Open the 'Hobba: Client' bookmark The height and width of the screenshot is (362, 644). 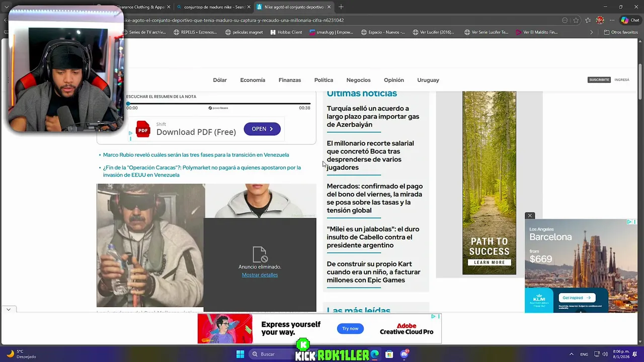tap(286, 32)
